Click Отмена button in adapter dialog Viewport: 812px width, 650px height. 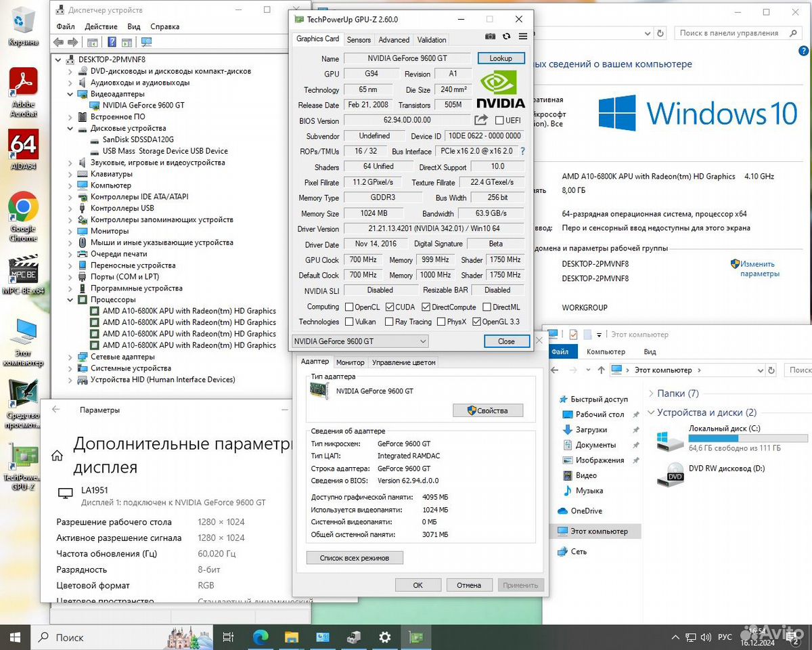click(469, 585)
